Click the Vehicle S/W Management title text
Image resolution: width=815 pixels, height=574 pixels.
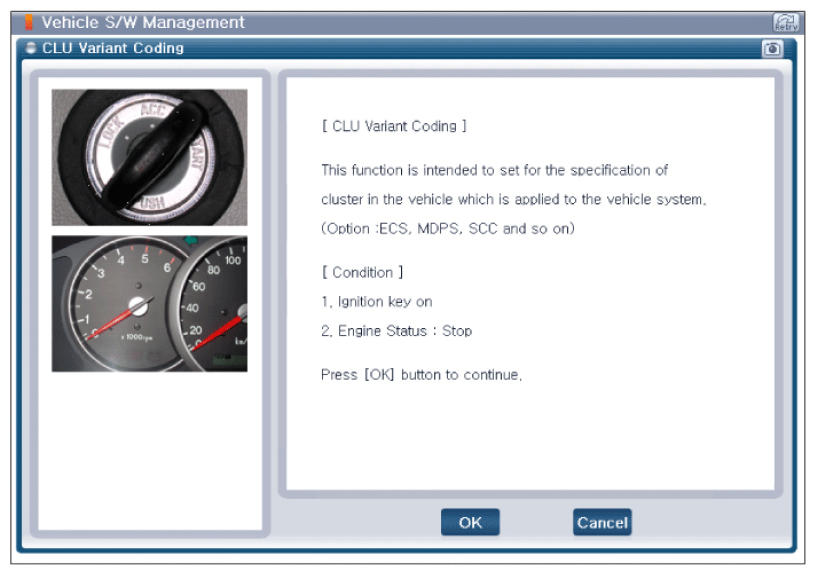[143, 22]
